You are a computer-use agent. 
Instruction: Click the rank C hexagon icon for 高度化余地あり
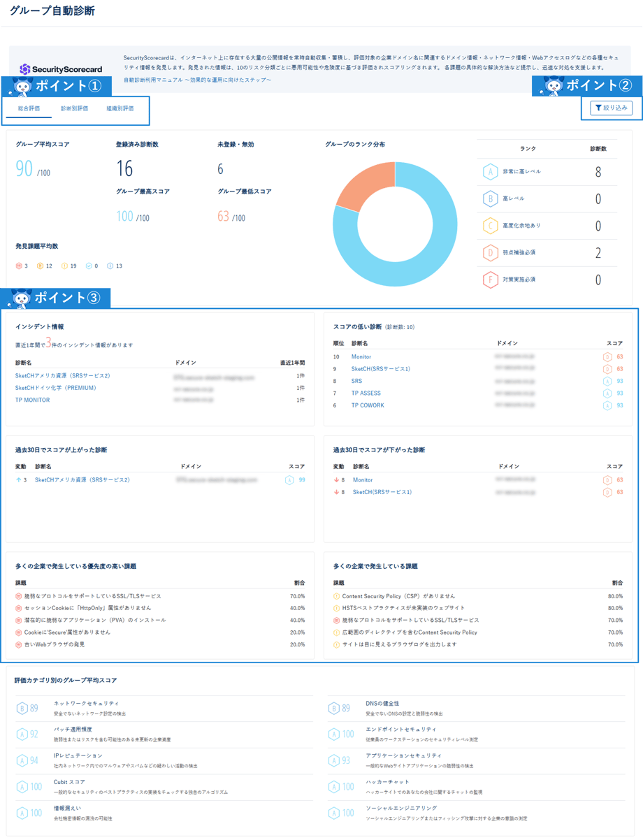pos(490,226)
